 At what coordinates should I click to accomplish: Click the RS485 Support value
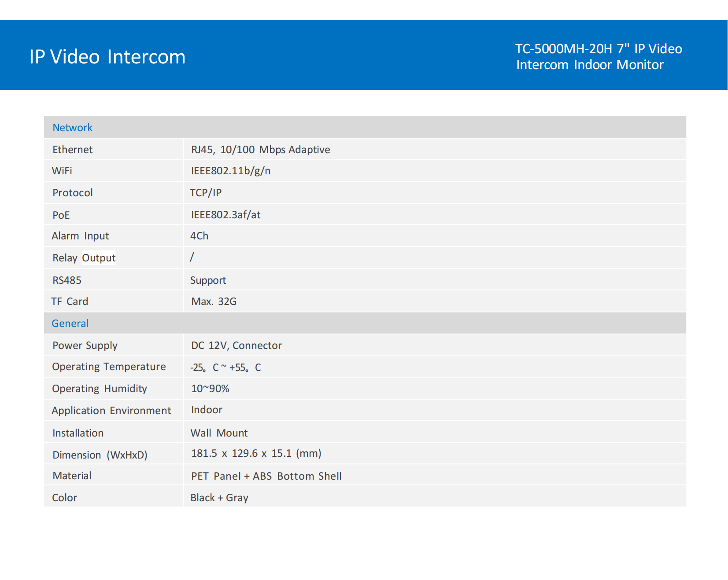[x=208, y=280]
